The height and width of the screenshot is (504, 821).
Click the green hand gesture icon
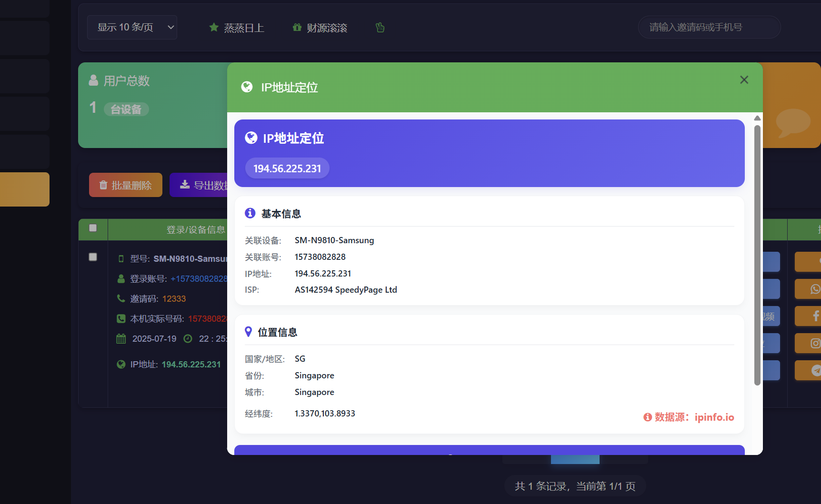pyautogui.click(x=380, y=28)
